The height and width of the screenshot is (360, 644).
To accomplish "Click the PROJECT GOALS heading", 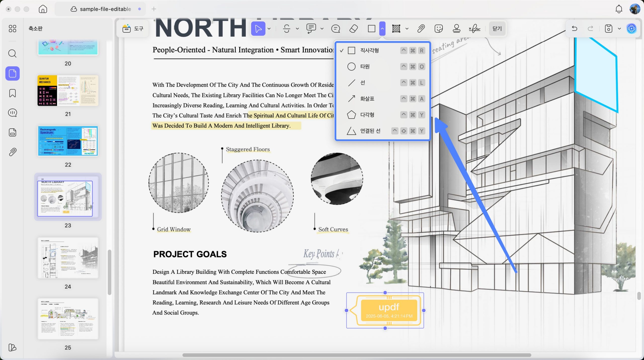I will tap(190, 254).
